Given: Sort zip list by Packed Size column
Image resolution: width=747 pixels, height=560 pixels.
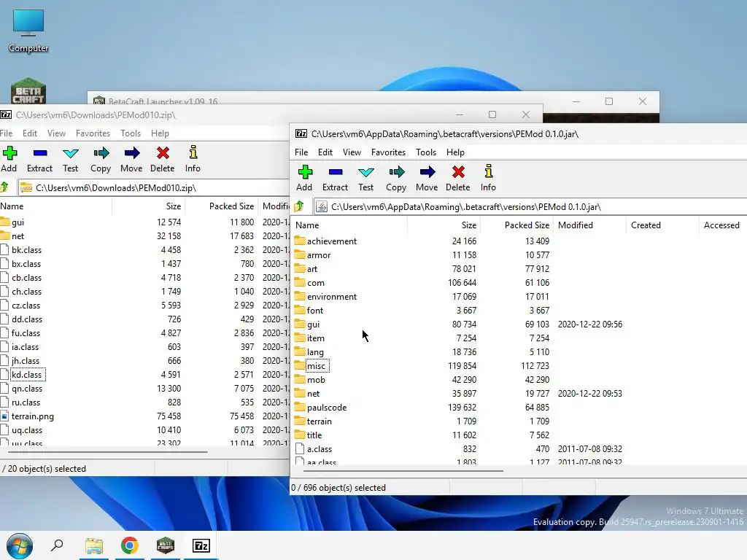Looking at the screenshot, I should 222,206.
